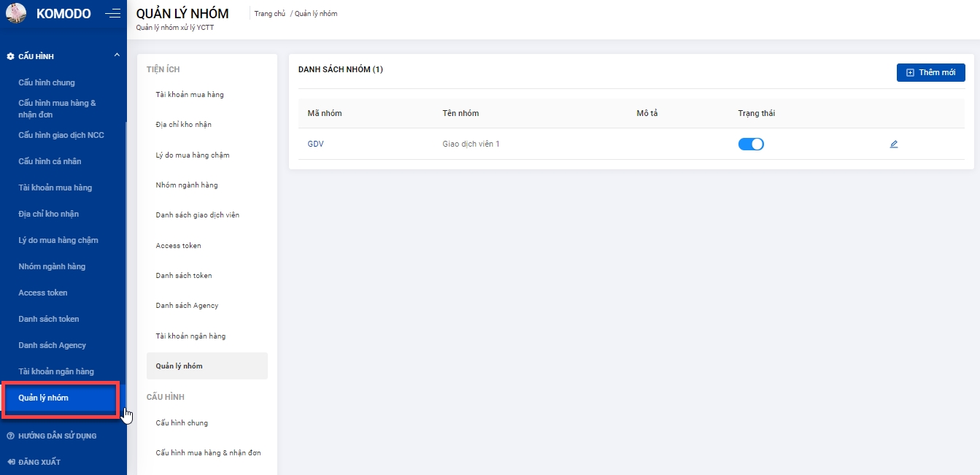This screenshot has height=475, width=980.
Task: Open Địa chỉ kho nhận in Tiện ích panel
Action: click(x=183, y=125)
